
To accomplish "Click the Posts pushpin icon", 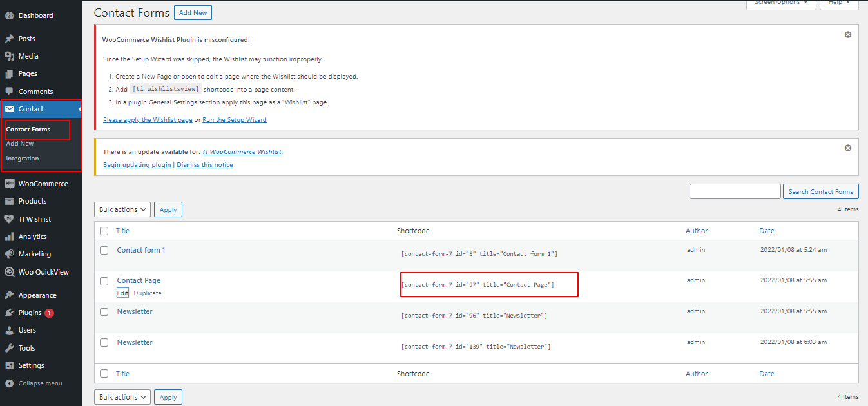I will [x=10, y=39].
